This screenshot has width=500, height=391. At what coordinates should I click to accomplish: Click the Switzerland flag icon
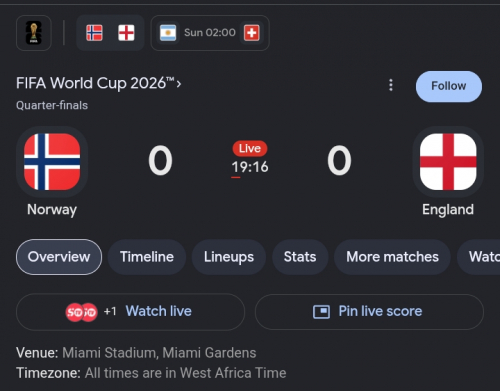(x=252, y=33)
